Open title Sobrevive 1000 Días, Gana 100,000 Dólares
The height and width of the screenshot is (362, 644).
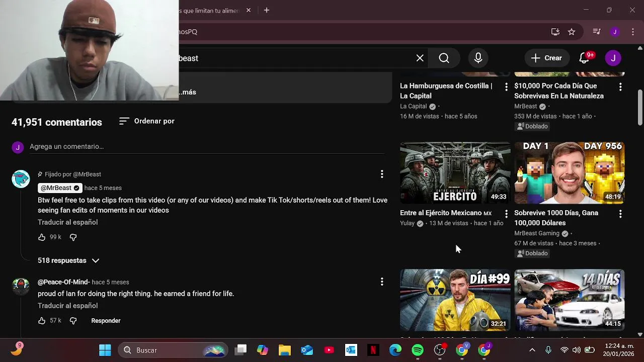[x=556, y=218]
